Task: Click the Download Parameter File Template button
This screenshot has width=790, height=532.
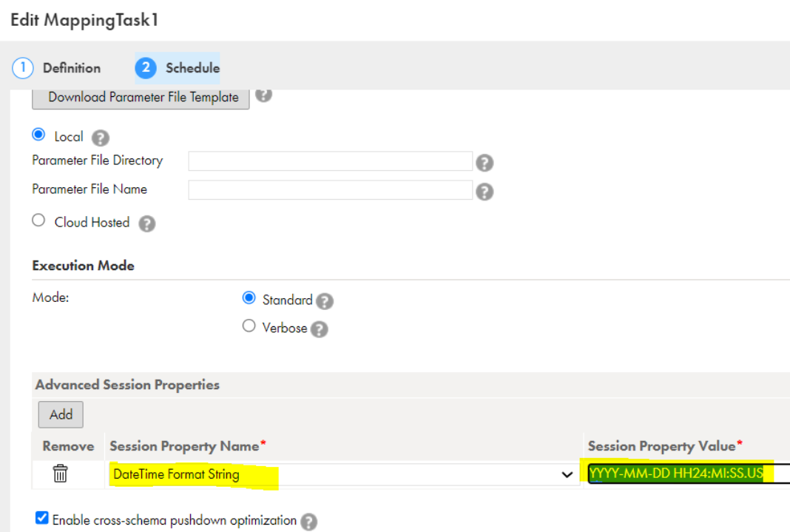Action: click(141, 98)
